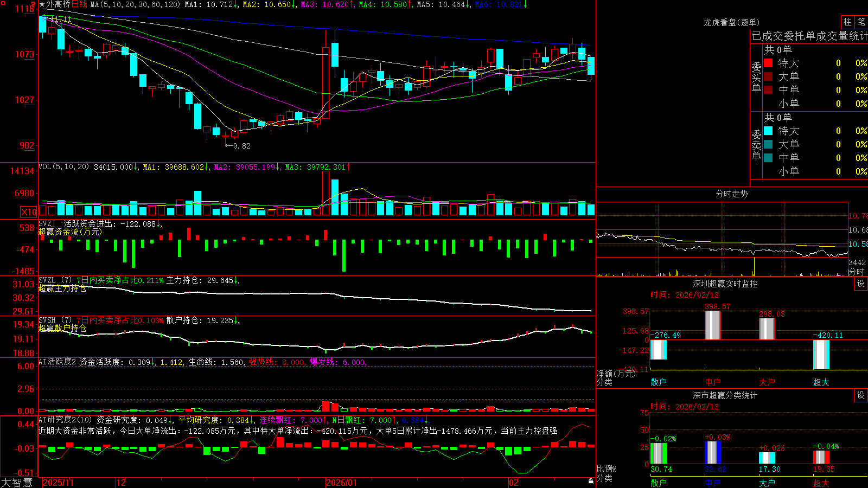Toggle the X10 volume scale button
The width and height of the screenshot is (868, 488).
pyautogui.click(x=29, y=212)
